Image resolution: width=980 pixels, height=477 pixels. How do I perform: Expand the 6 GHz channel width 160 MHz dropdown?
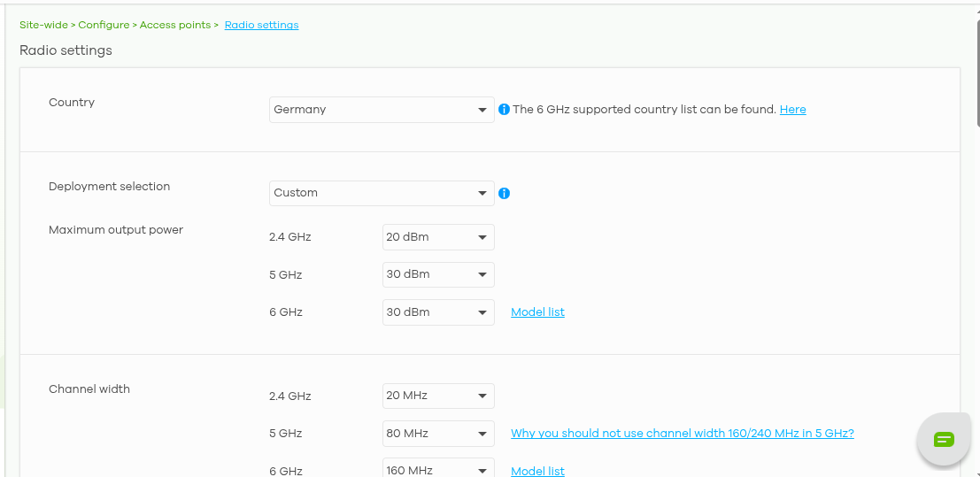[x=438, y=470]
